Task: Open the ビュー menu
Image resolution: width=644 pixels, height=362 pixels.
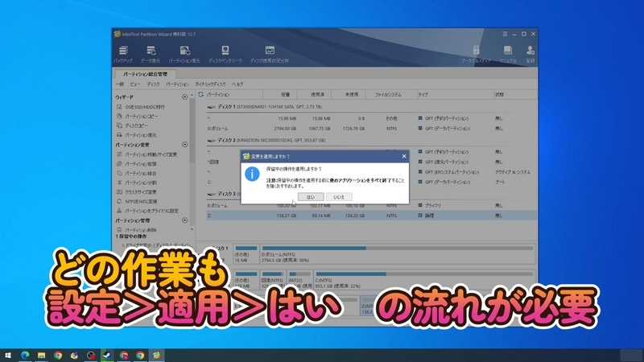Action: [x=135, y=84]
